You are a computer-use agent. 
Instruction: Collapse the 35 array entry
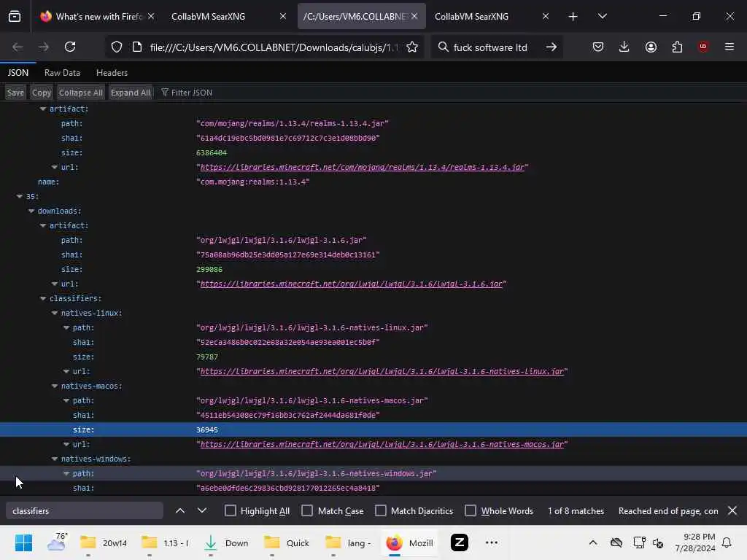pyautogui.click(x=20, y=196)
